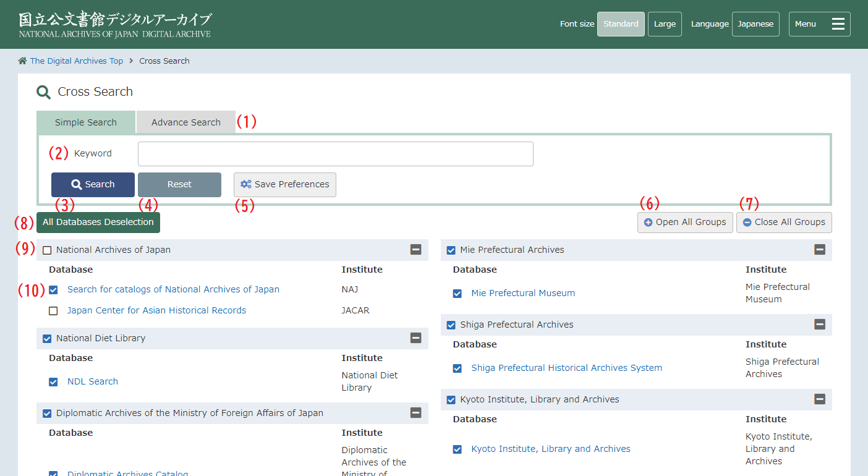Open Japan Center for Asian Historical Records link
Image resolution: width=868 pixels, height=476 pixels.
point(156,310)
